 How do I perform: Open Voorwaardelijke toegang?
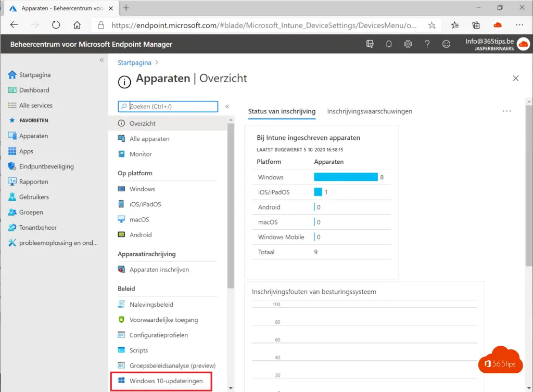point(163,320)
